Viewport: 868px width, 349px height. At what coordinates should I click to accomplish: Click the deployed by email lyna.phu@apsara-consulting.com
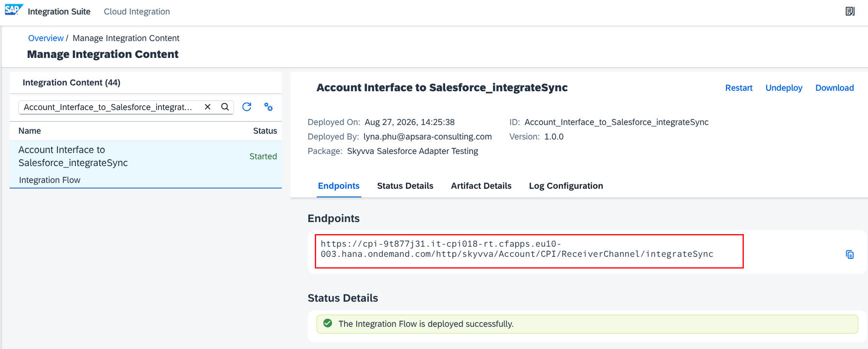pos(428,137)
